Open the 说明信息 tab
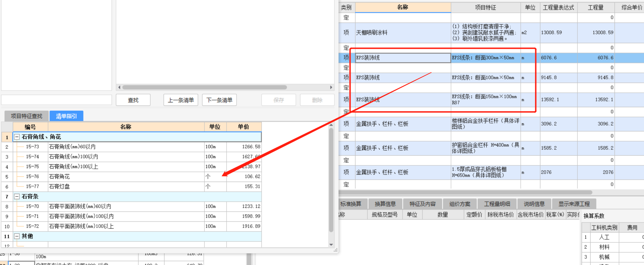644x265 pixels. [x=534, y=204]
